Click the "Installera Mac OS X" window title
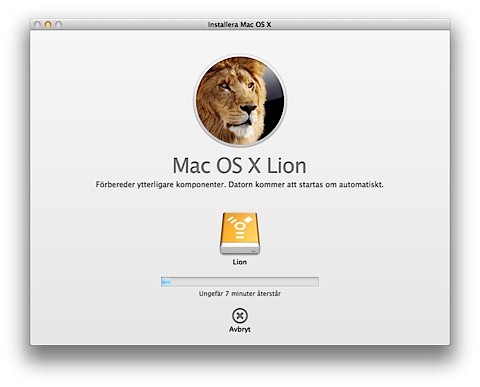This screenshot has height=387, width=480. (239, 25)
